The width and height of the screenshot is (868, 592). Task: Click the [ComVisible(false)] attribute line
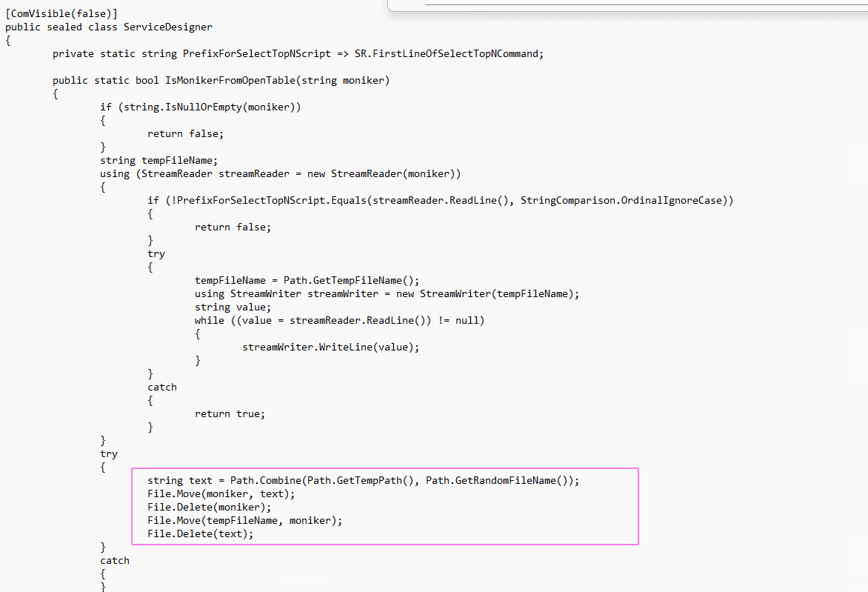(61, 14)
